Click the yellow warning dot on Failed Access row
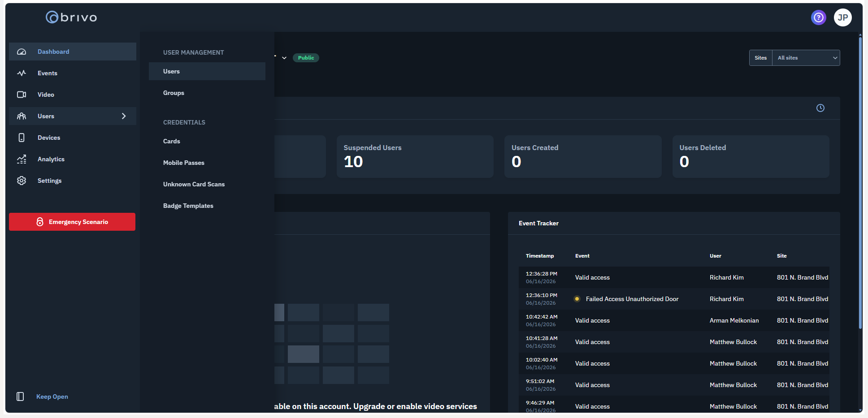The image size is (868, 418). click(577, 299)
